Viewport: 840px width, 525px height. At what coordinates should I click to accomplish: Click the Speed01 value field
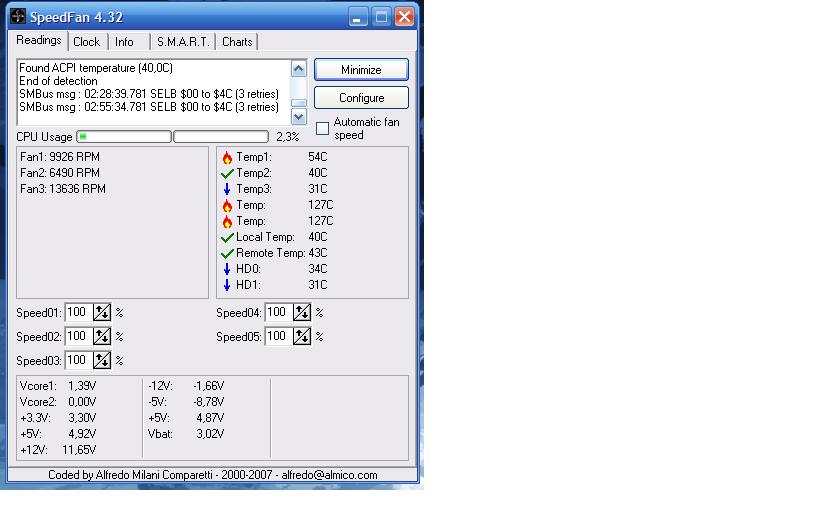click(79, 312)
